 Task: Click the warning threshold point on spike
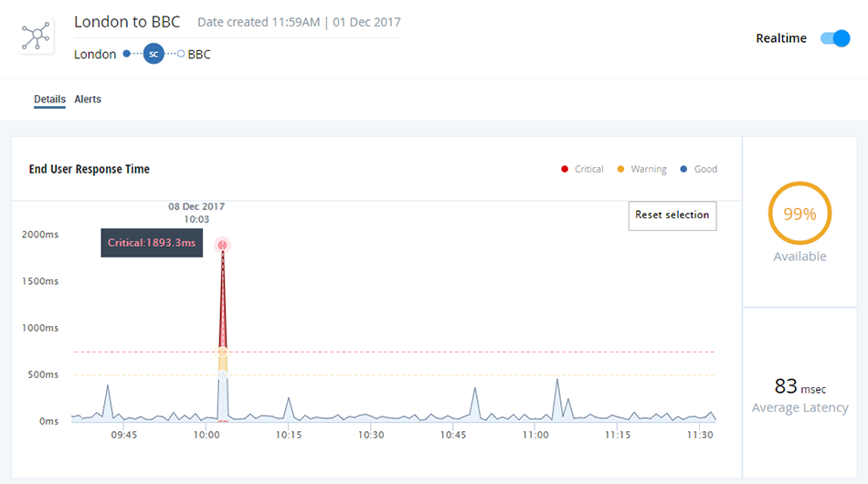[x=223, y=352]
